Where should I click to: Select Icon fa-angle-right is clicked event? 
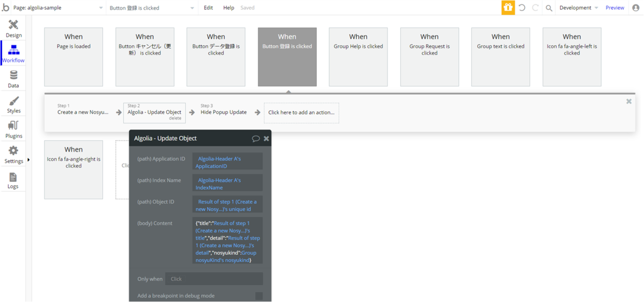coord(74,170)
